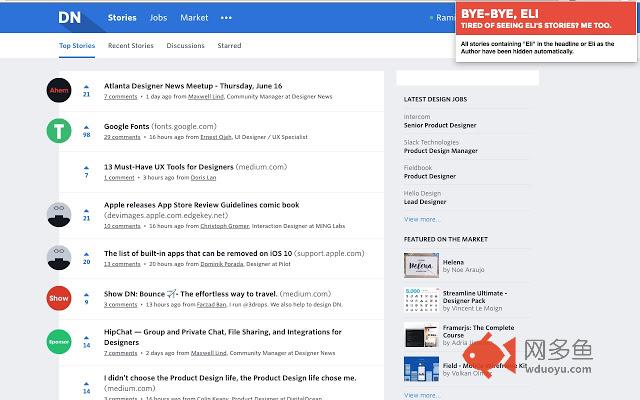Open Slack Technologies Product Design Manager job
Image resolution: width=640 pixels, height=400 pixels.
[x=441, y=151]
